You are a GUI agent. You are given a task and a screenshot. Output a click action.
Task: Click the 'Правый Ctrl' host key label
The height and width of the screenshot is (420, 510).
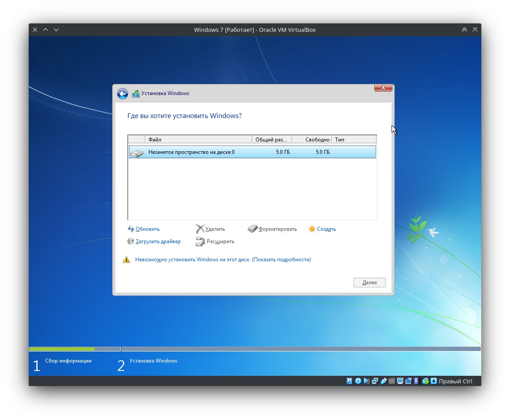pyautogui.click(x=455, y=381)
